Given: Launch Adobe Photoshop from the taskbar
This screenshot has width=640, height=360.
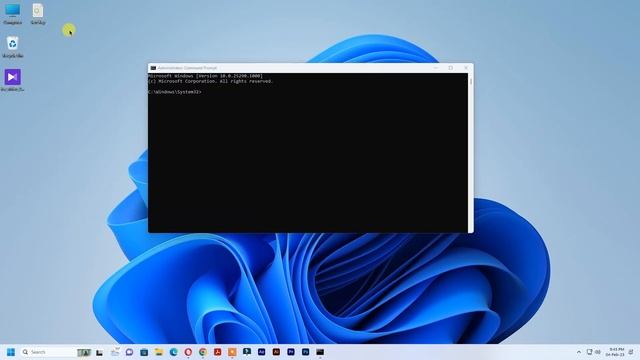Looking at the screenshot, I should (x=306, y=352).
